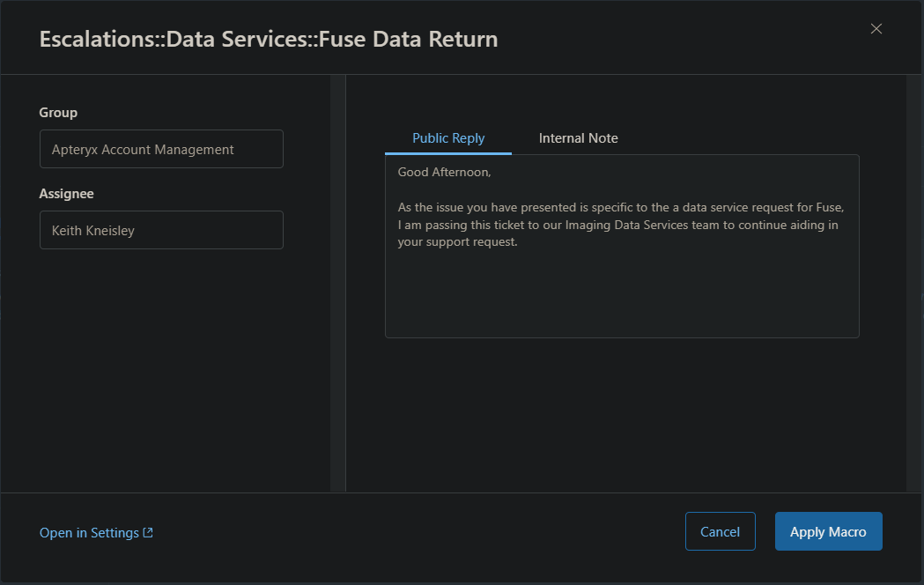Switch to the Public Reply tab
Viewport: 924px width, 585px height.
click(447, 138)
